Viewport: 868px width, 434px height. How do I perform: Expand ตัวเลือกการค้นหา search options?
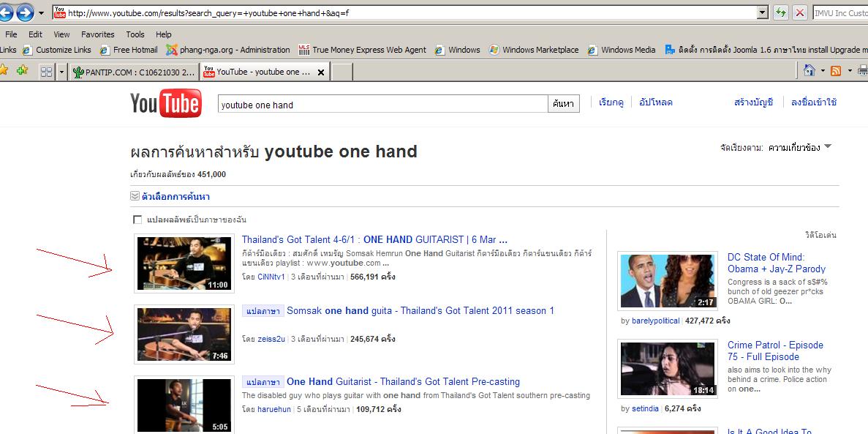[170, 197]
